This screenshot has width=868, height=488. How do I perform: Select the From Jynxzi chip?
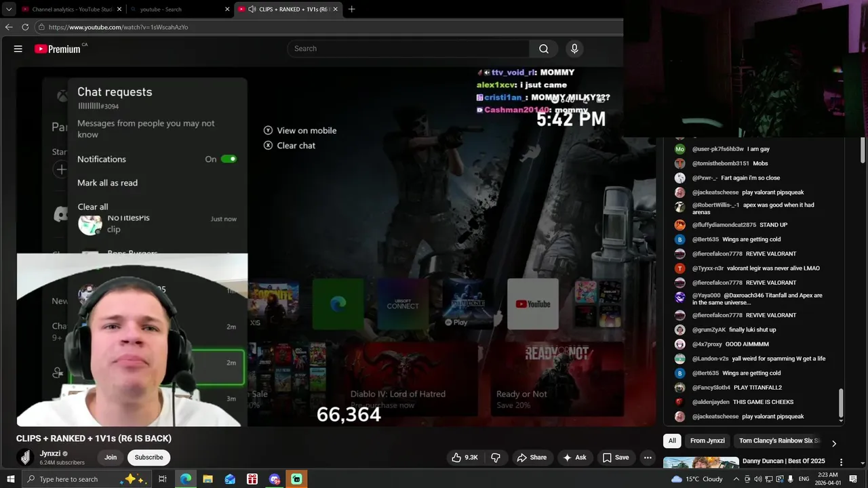click(x=707, y=441)
